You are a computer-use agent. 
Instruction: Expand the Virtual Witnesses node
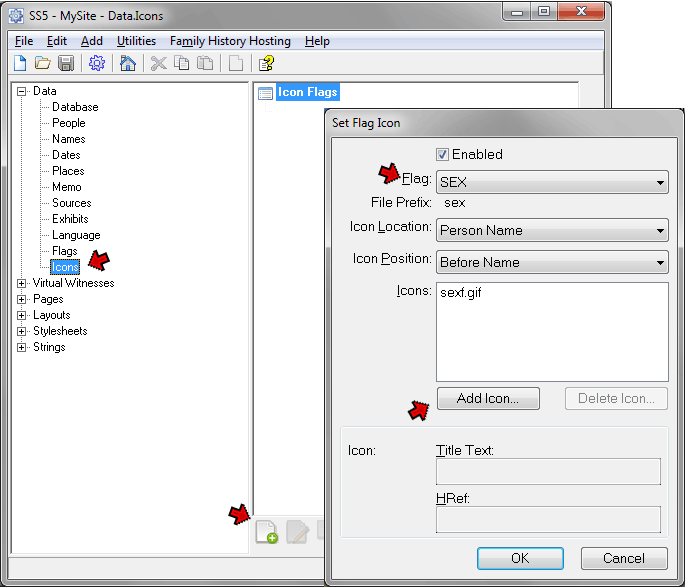(x=21, y=283)
